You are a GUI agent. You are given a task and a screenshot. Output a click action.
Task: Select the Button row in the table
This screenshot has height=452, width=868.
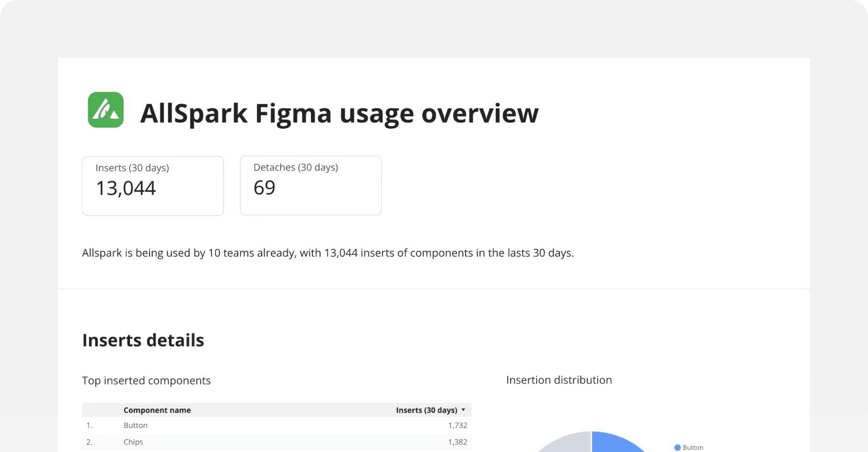click(x=277, y=425)
